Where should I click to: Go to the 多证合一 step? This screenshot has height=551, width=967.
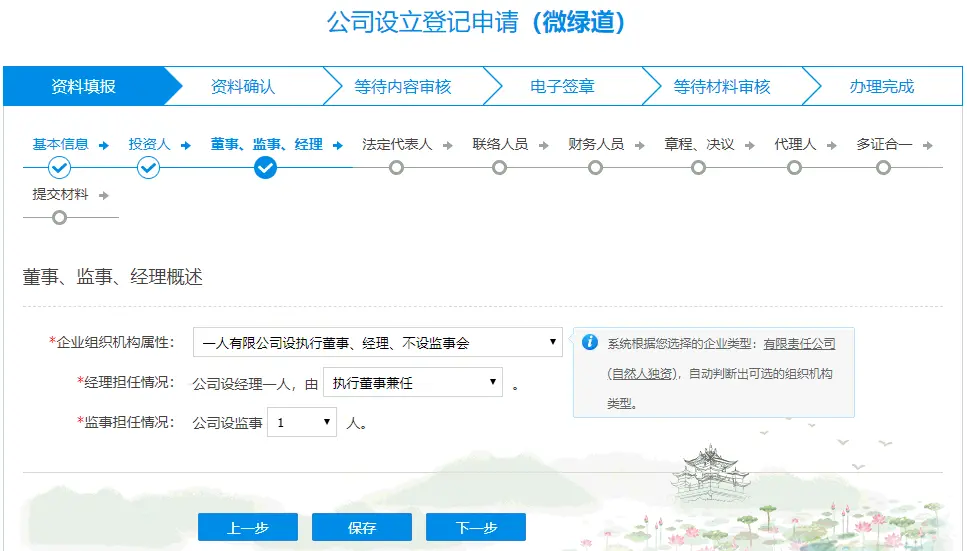point(884,144)
